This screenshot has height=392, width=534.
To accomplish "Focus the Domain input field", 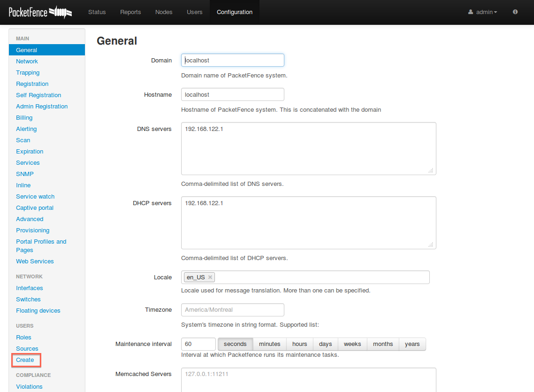I will pyautogui.click(x=233, y=60).
